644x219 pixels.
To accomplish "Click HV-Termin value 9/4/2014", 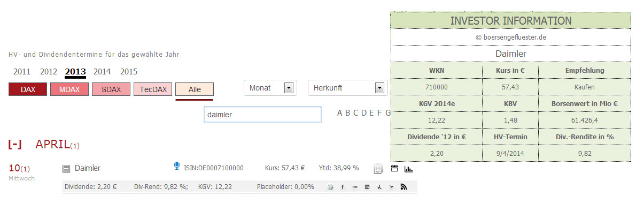I will click(x=510, y=153).
